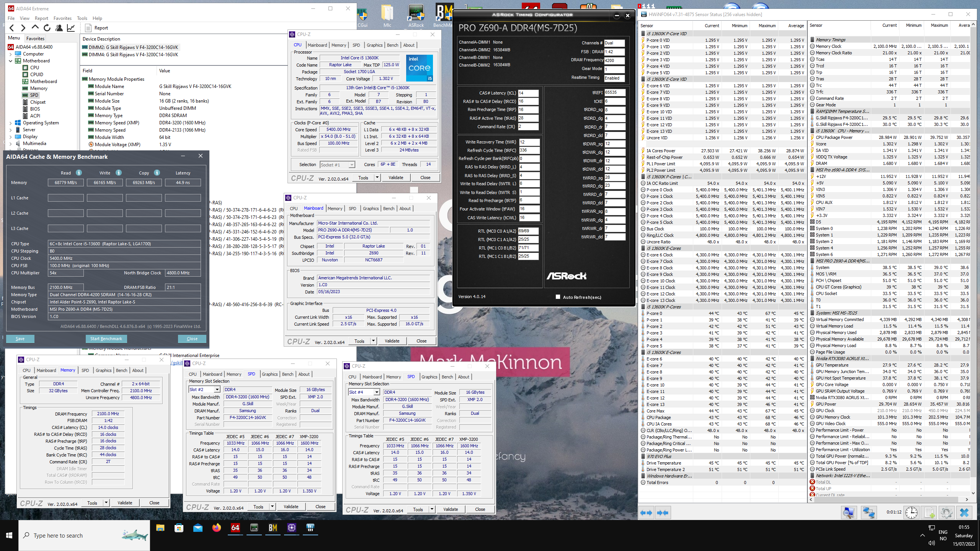Select BIOS item in AIDA64 tree
This screenshot has height=551, width=980.
[x=35, y=109]
